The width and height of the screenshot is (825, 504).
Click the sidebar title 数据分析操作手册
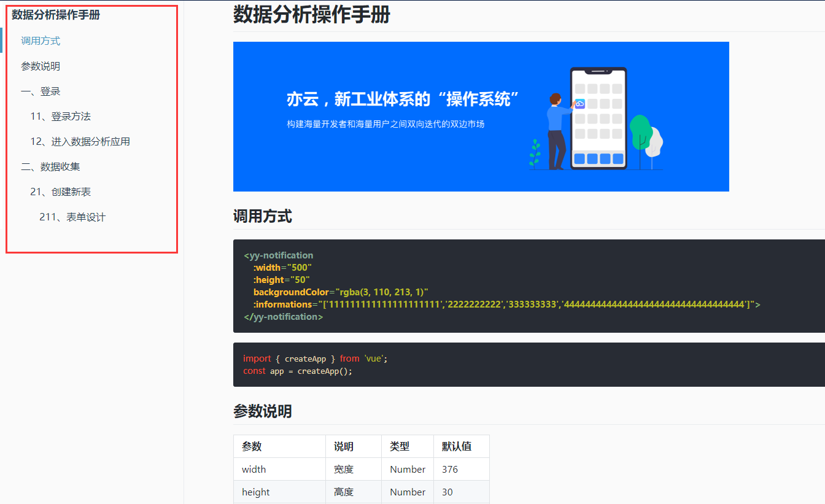click(x=56, y=15)
